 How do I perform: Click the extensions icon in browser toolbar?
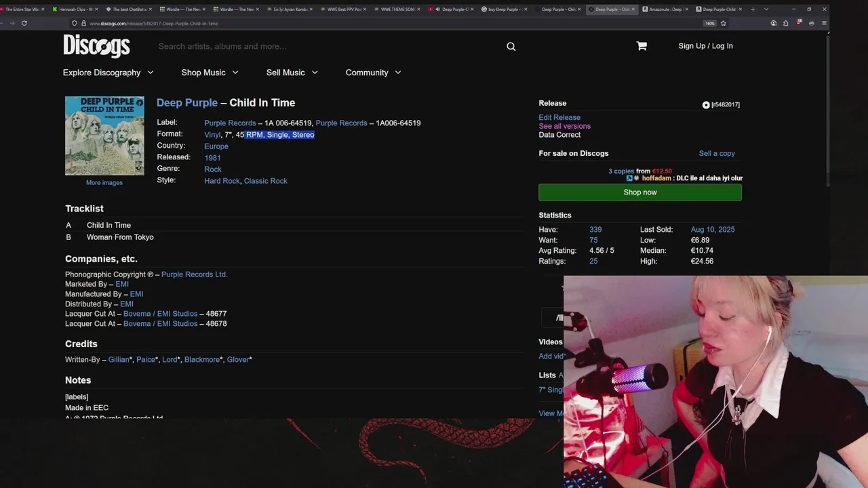[786, 23]
